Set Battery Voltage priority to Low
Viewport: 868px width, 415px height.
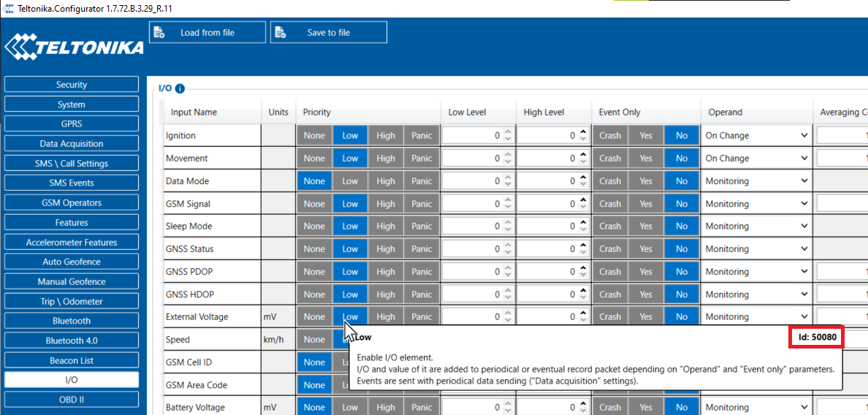(350, 408)
